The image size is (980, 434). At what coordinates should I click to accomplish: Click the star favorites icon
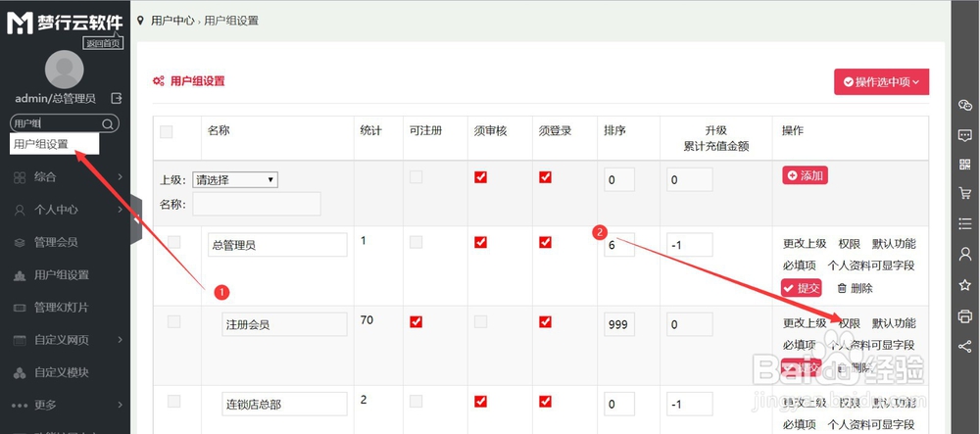965,285
